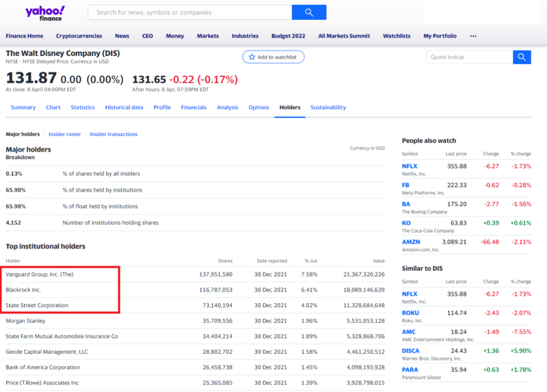This screenshot has height=392, width=547.
Task: Open Finance Home in navigation bar
Action: (25, 36)
